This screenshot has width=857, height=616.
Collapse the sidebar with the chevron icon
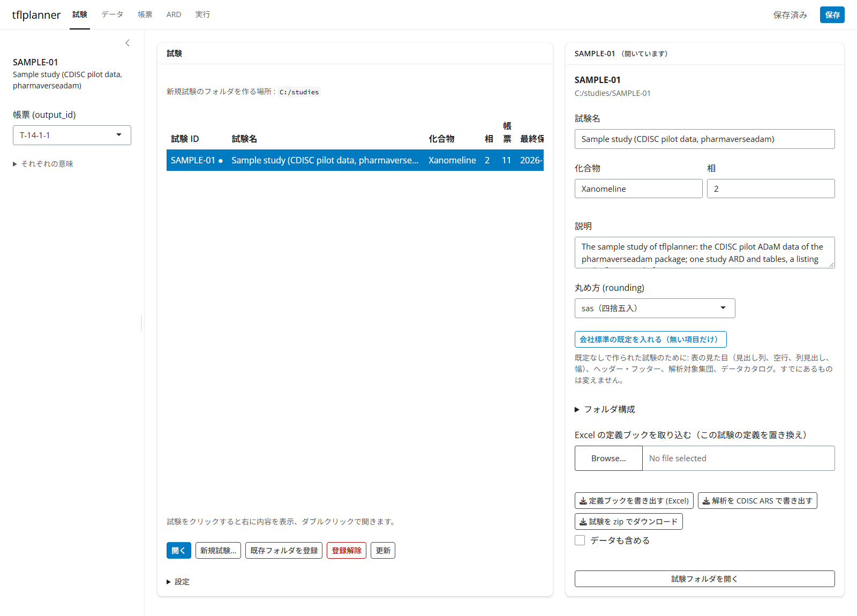(127, 43)
